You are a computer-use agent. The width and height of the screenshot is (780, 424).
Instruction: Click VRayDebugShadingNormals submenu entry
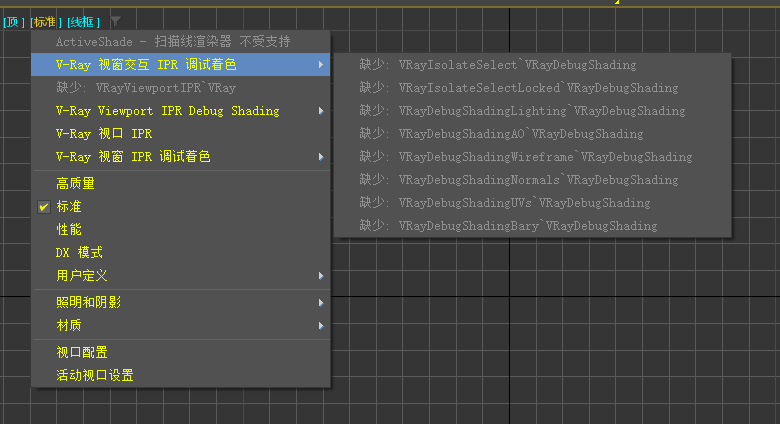click(532, 180)
